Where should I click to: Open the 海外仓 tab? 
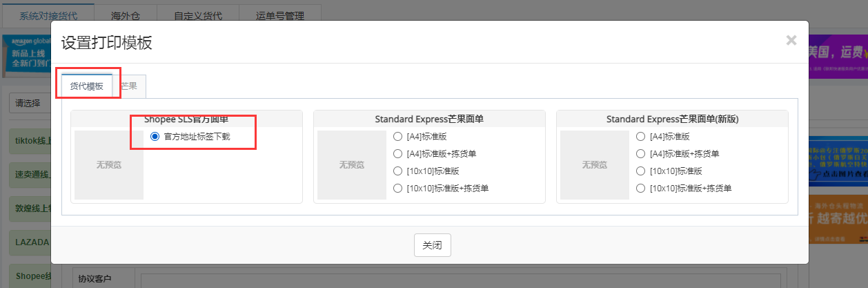click(x=126, y=15)
